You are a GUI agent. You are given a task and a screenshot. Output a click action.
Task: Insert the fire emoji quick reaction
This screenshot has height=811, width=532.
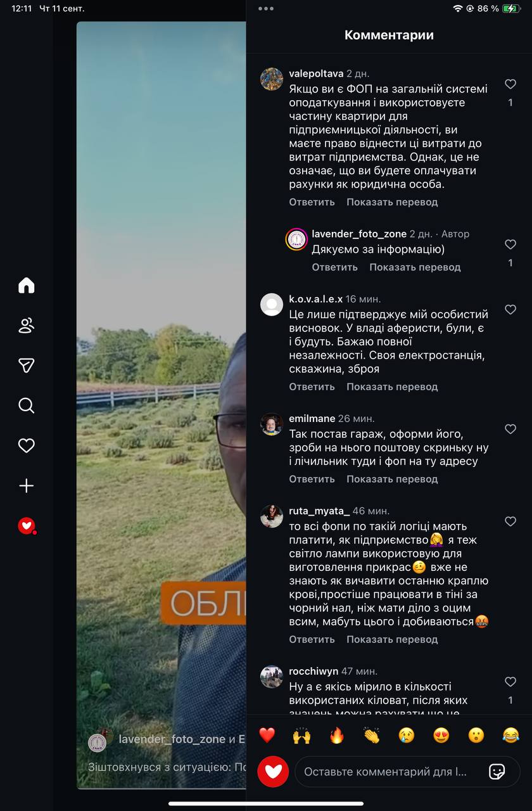[x=336, y=735]
